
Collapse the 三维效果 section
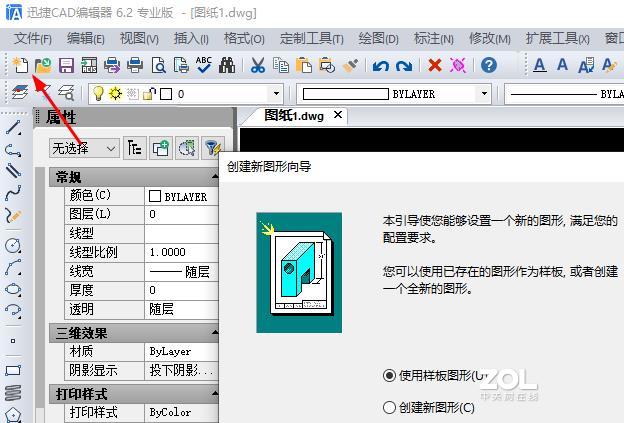tap(215, 332)
